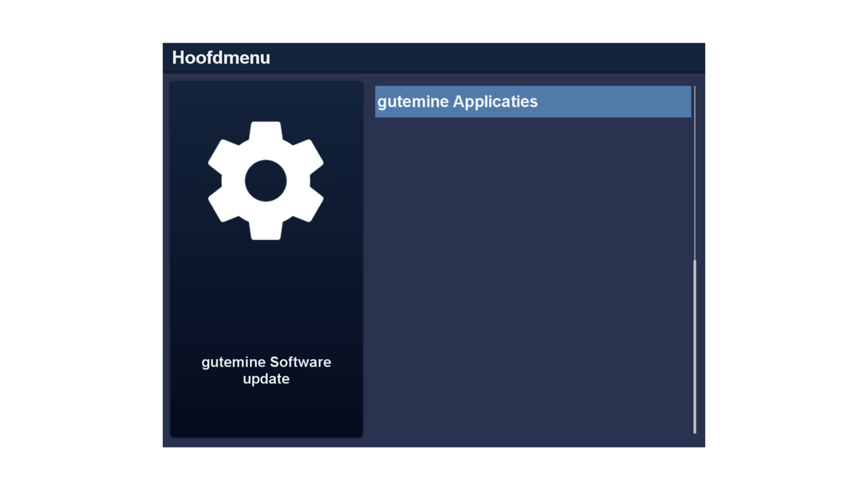
Task: Click the Hoofdmenu title text
Action: click(x=221, y=58)
